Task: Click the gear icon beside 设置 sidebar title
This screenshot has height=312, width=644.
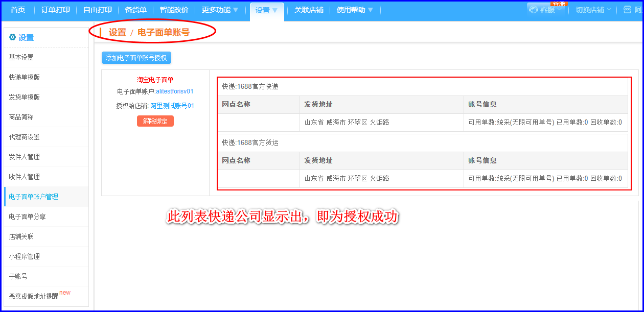Action: click(12, 37)
